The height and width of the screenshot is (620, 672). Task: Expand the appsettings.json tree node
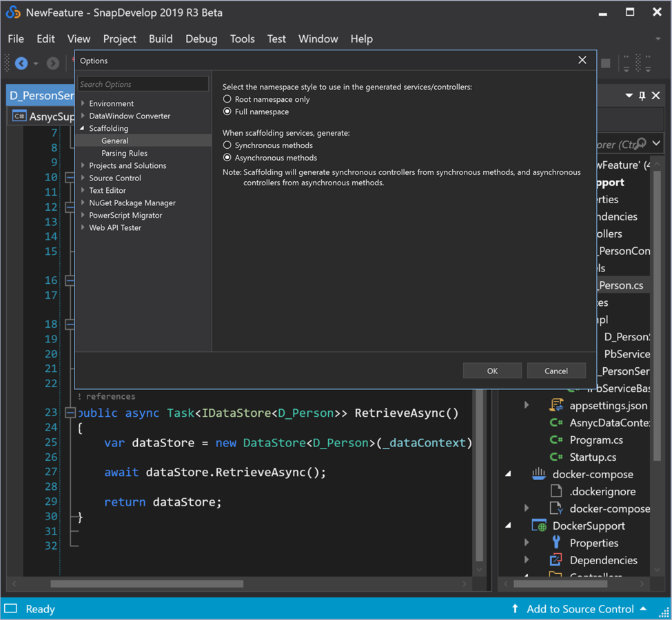pos(527,405)
